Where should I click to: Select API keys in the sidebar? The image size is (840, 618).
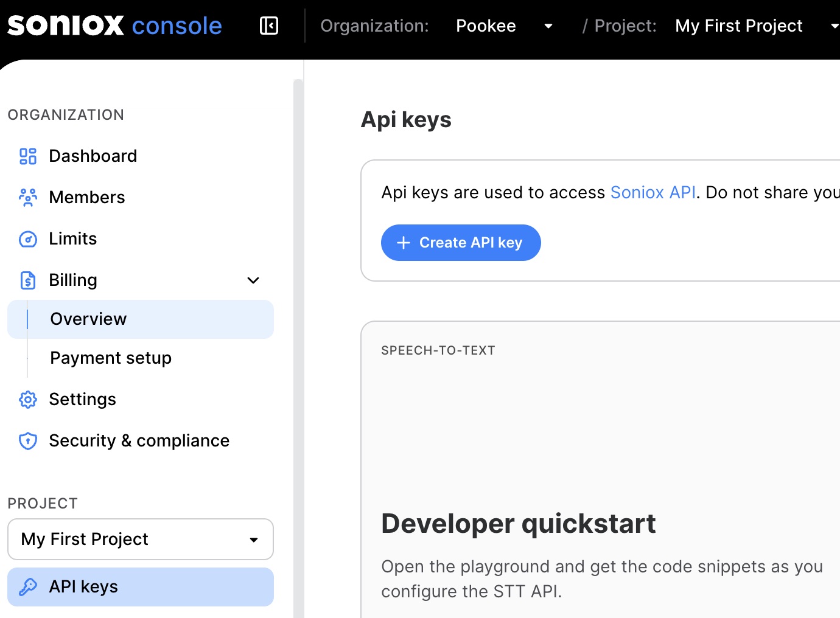(141, 587)
